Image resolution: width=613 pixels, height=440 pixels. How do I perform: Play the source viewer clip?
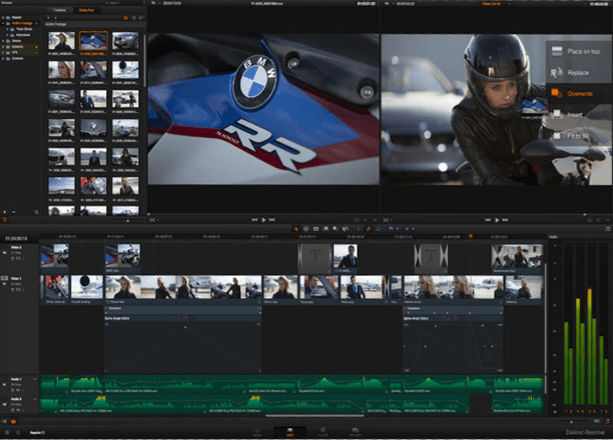click(263, 220)
